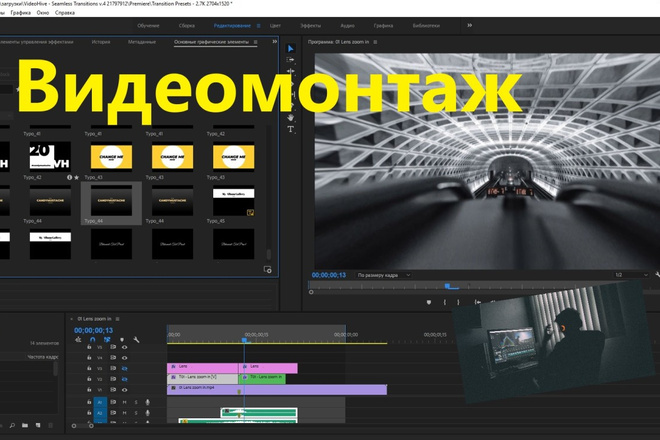660x440 pixels.
Task: Switch to the Аудио workspace
Action: click(347, 26)
